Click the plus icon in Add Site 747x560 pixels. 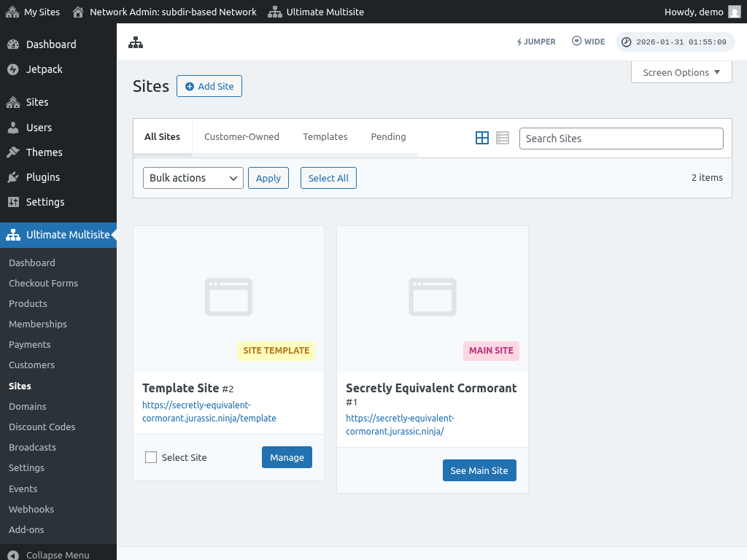pyautogui.click(x=190, y=86)
